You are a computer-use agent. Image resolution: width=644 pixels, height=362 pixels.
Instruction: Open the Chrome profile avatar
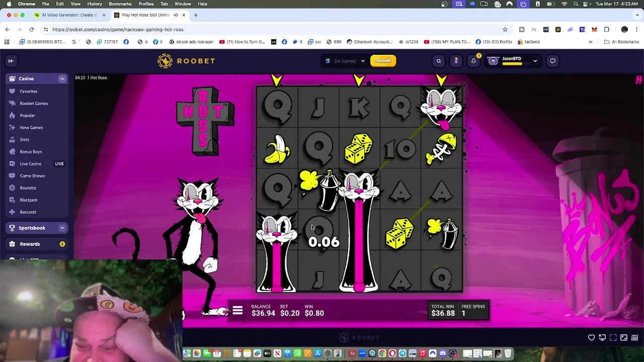[624, 29]
